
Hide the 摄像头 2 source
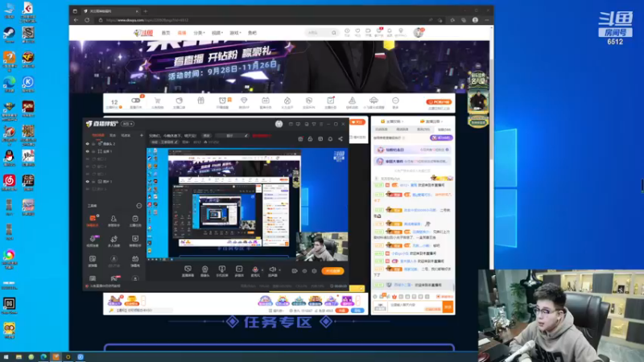[87, 144]
